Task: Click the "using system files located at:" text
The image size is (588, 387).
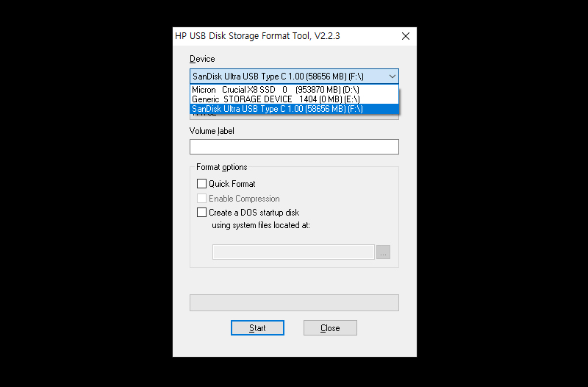Action: (261, 225)
